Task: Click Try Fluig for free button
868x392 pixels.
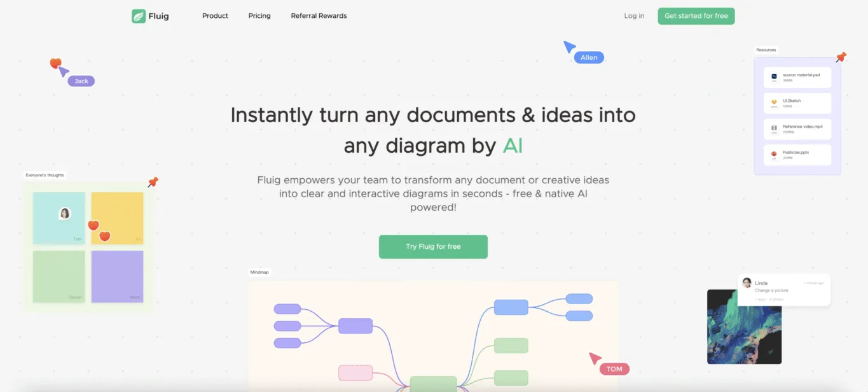Action: 433,247
